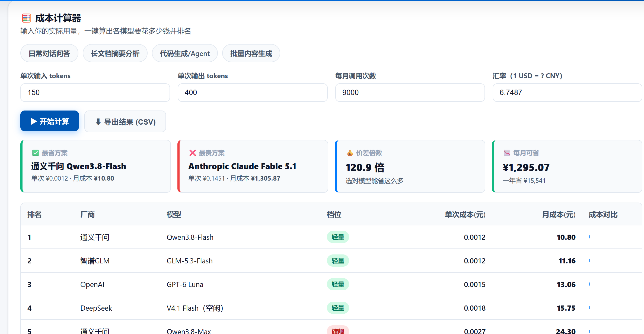Screen dimensions: 644x334
Task: Click the 轻量 badge in GPT-6 Luna row
Action: tap(338, 284)
